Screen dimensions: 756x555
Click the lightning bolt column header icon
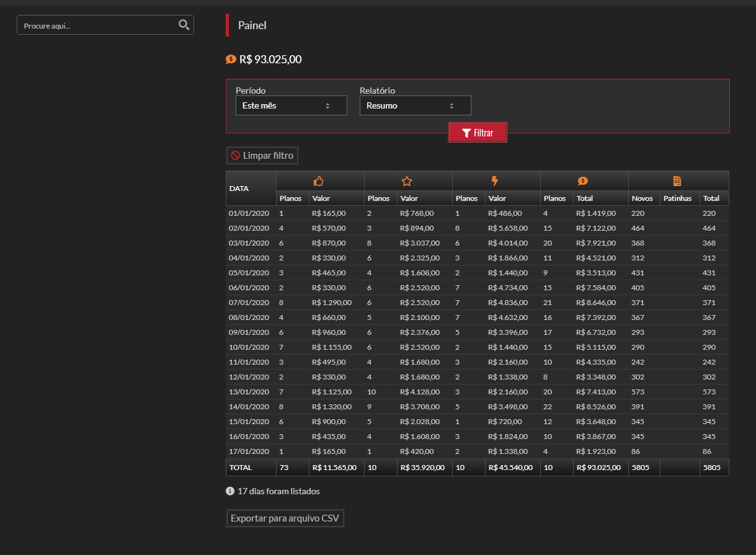click(495, 181)
